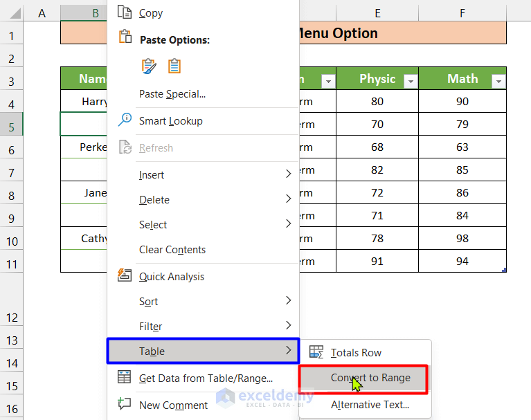Viewport: 531px width, 420px height.
Task: Select column E header
Action: tap(377, 13)
